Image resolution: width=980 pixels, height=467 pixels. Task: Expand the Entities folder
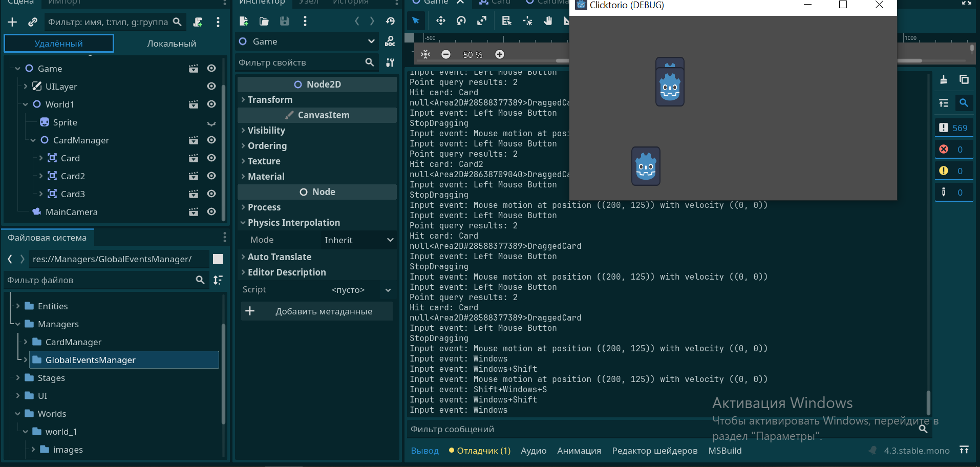(18, 306)
